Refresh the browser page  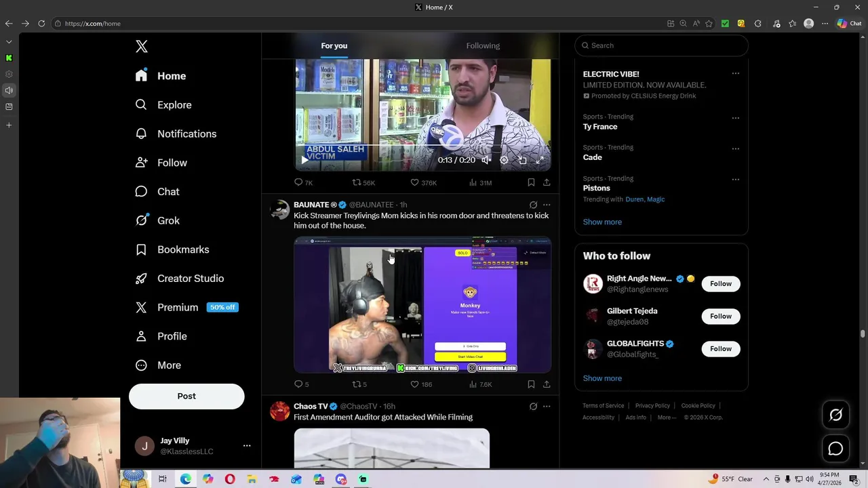(x=41, y=23)
